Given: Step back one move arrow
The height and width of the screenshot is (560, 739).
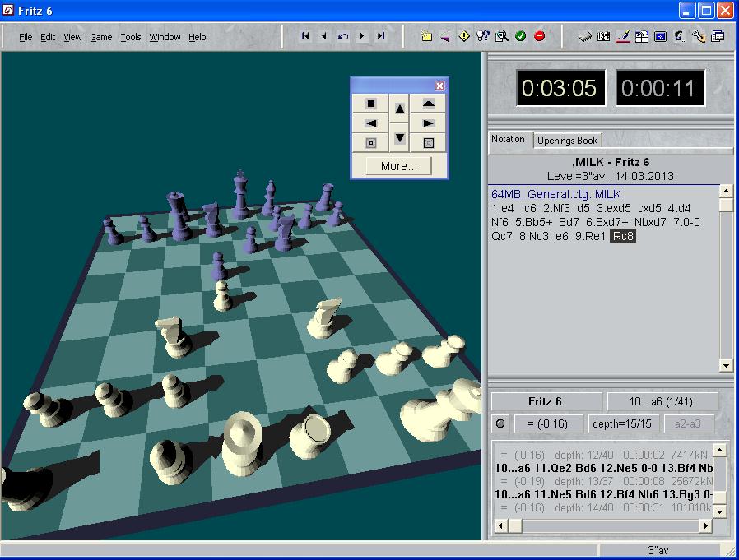Looking at the screenshot, I should [x=323, y=36].
